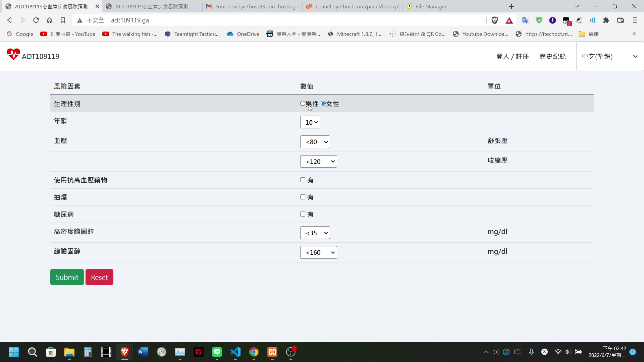Viewport: 644px width, 362px height.
Task: Open Brave Shields panel in address bar
Action: [495, 20]
